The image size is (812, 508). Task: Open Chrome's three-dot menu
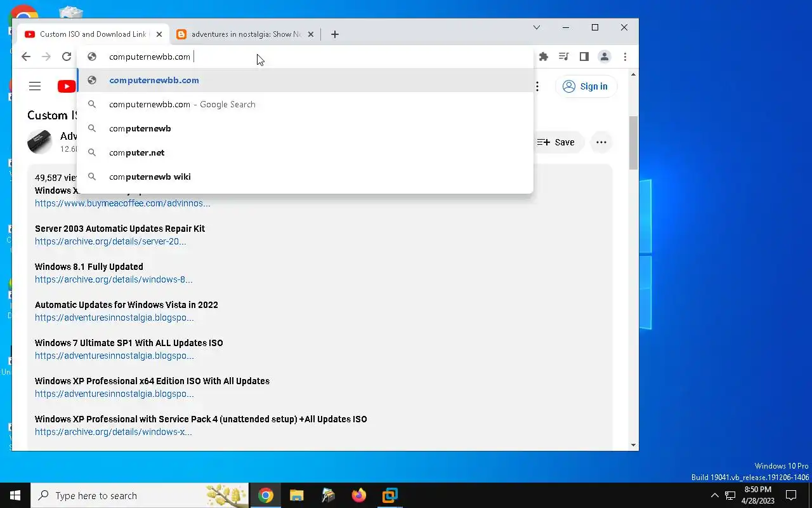click(x=625, y=57)
